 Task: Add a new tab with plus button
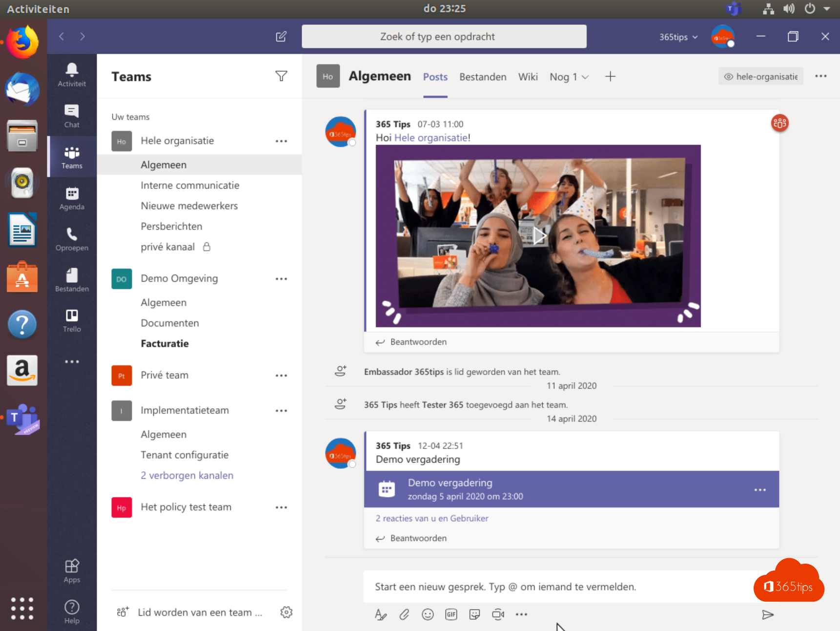pyautogui.click(x=610, y=76)
